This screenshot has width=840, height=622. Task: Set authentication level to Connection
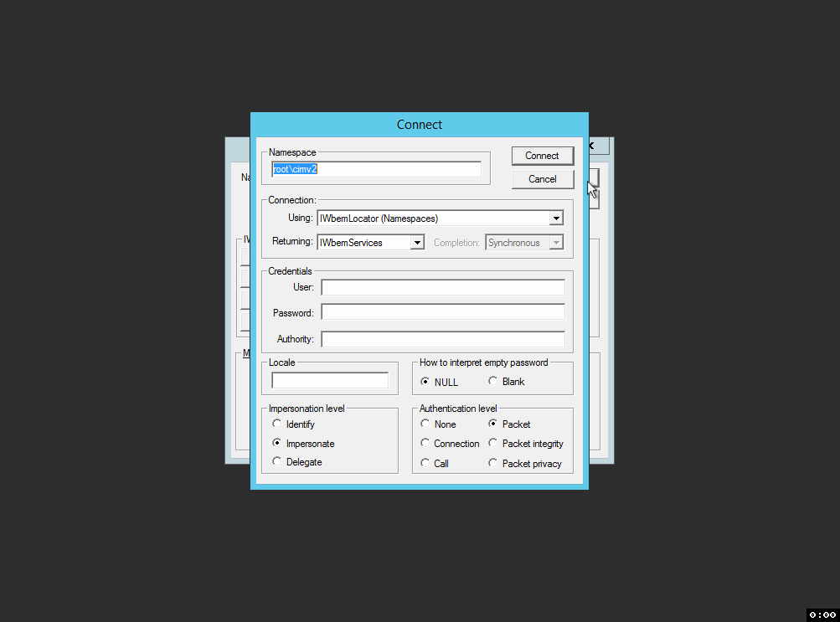click(x=425, y=444)
